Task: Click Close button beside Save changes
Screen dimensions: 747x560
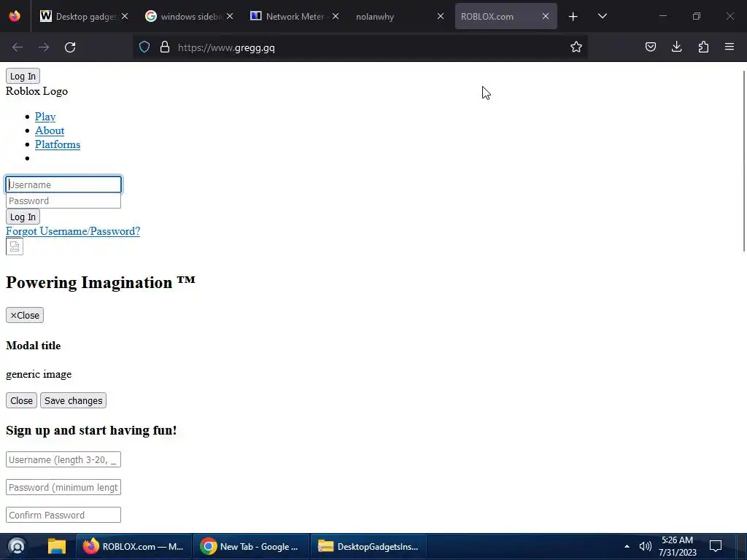Action: click(x=21, y=400)
